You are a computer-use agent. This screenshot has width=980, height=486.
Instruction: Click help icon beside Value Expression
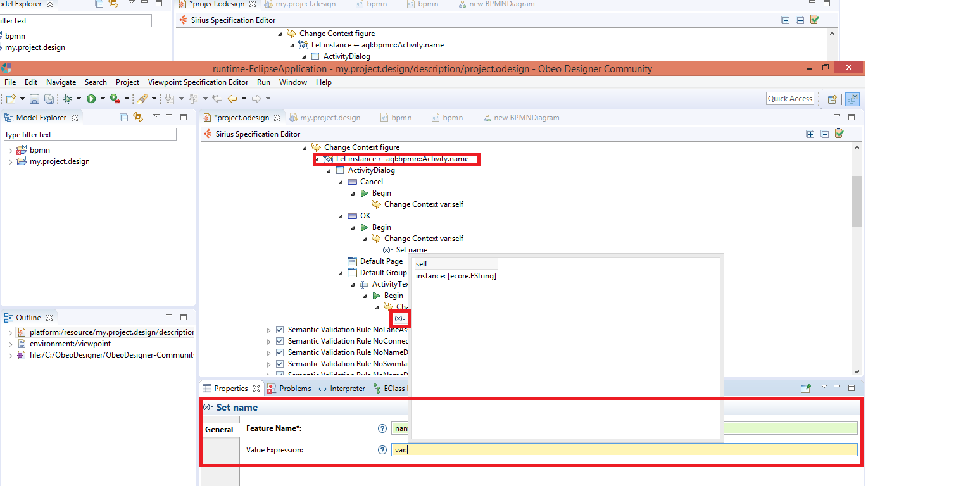(x=382, y=450)
